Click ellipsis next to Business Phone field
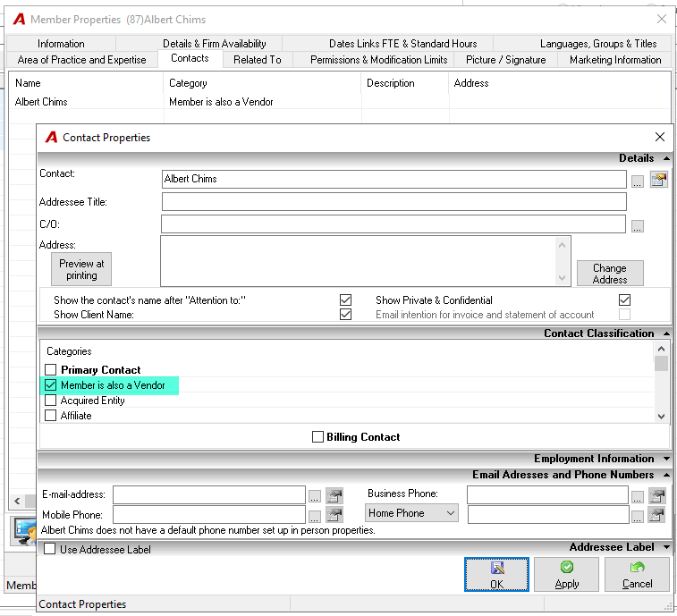 [638, 496]
